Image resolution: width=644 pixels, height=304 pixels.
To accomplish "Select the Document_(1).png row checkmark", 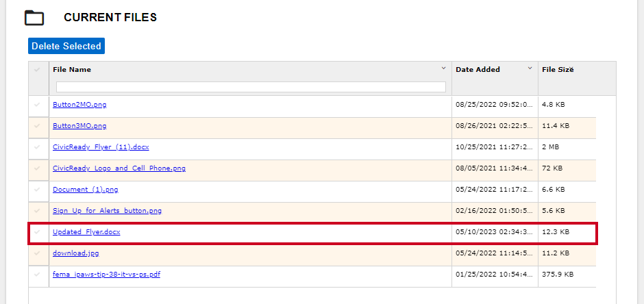I will tap(37, 190).
